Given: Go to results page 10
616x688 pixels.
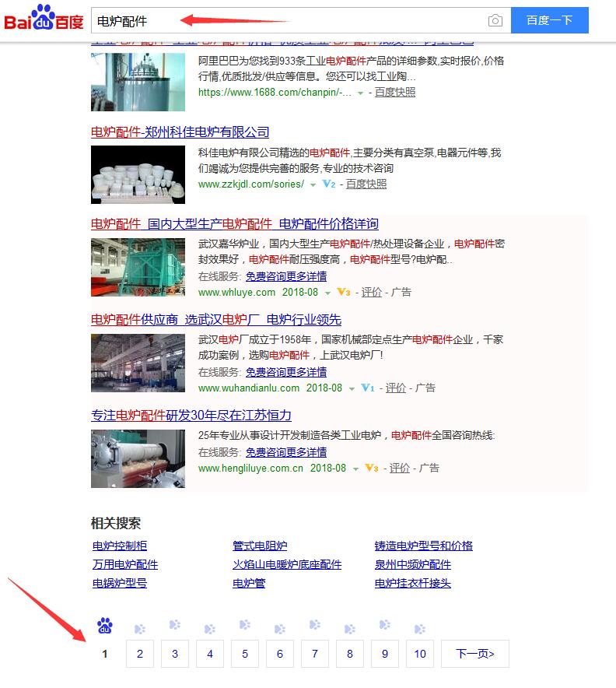Looking at the screenshot, I should [420, 654].
